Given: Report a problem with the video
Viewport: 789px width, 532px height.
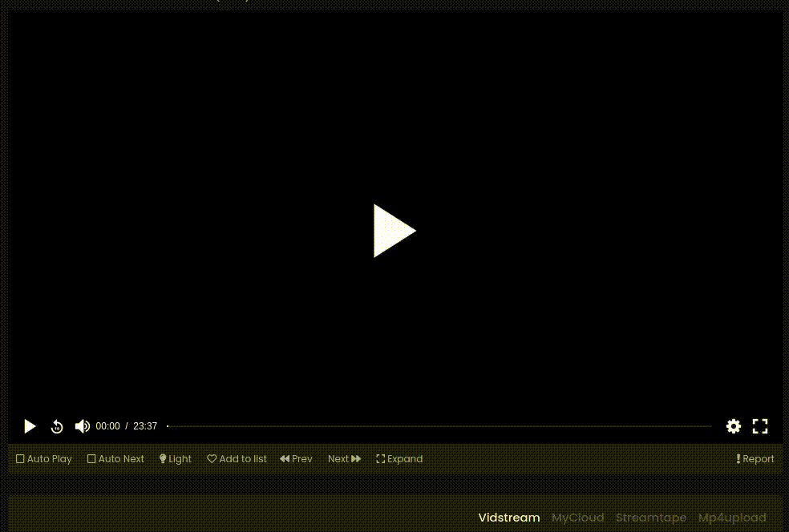Looking at the screenshot, I should click(x=755, y=459).
